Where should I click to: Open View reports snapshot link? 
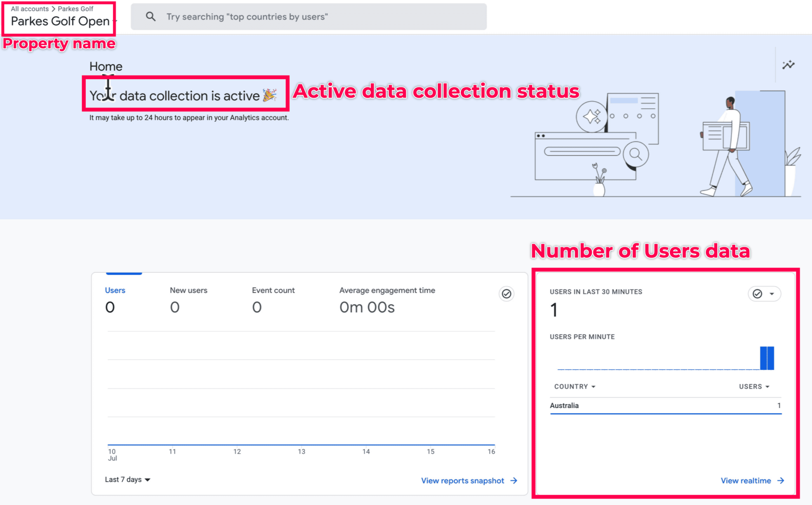(x=469, y=481)
